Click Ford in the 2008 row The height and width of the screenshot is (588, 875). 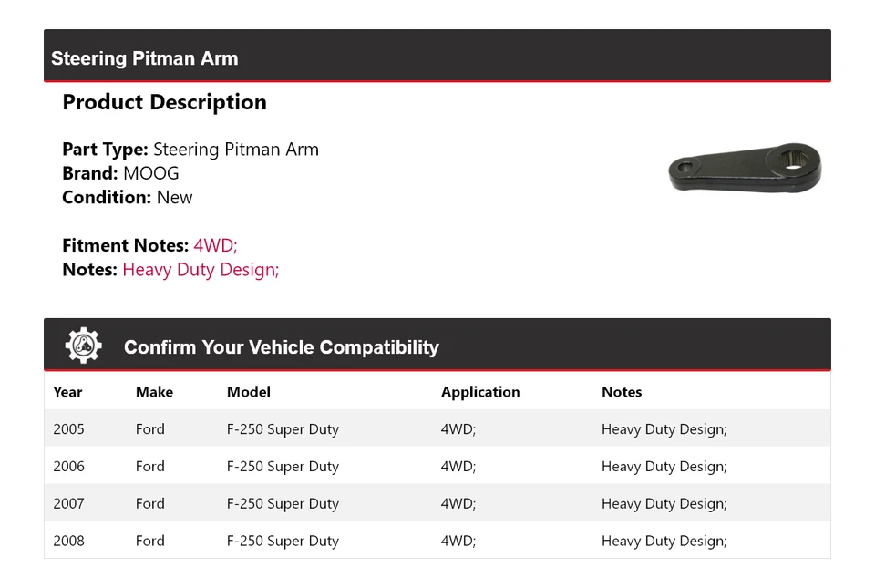[150, 541]
